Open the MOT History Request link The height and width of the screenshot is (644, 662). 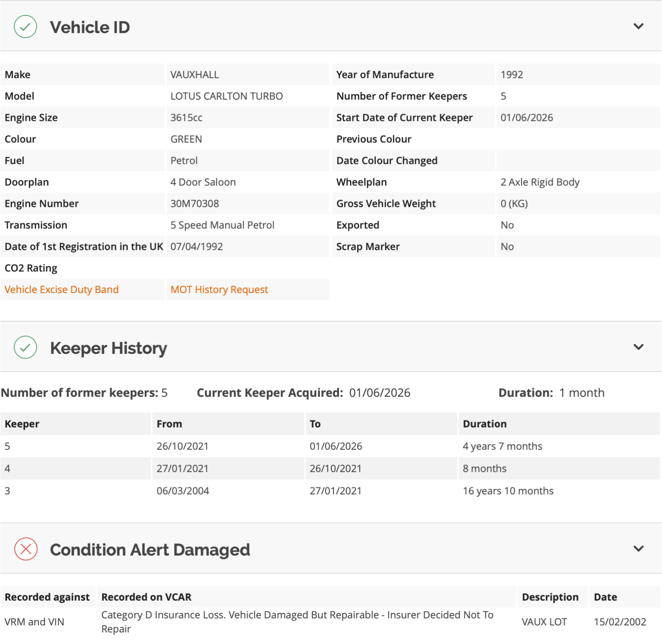coord(219,289)
